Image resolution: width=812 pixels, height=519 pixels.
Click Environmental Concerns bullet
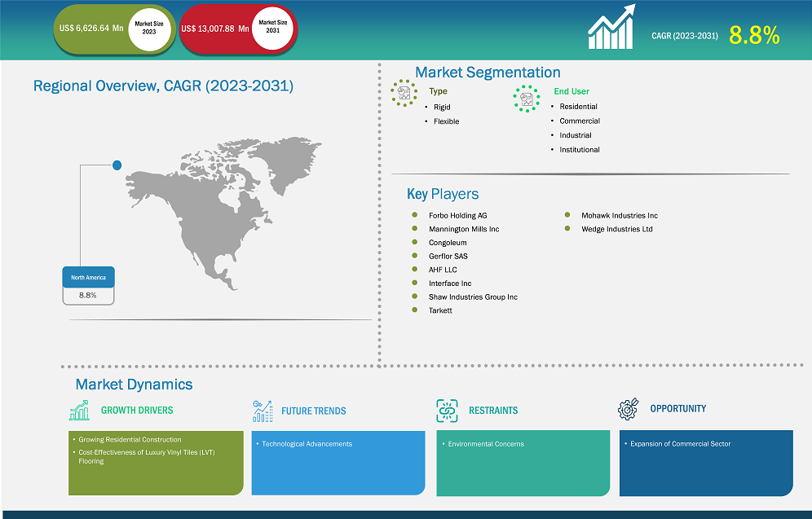[x=486, y=444]
